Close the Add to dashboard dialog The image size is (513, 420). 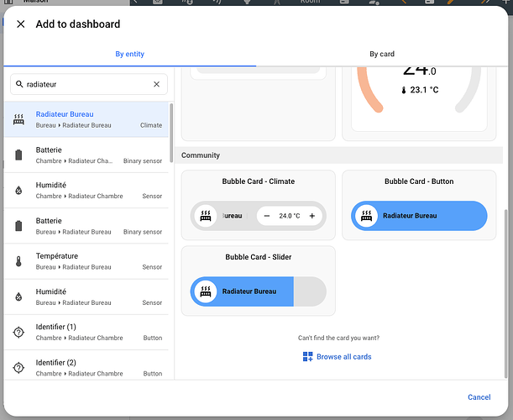tap(21, 24)
